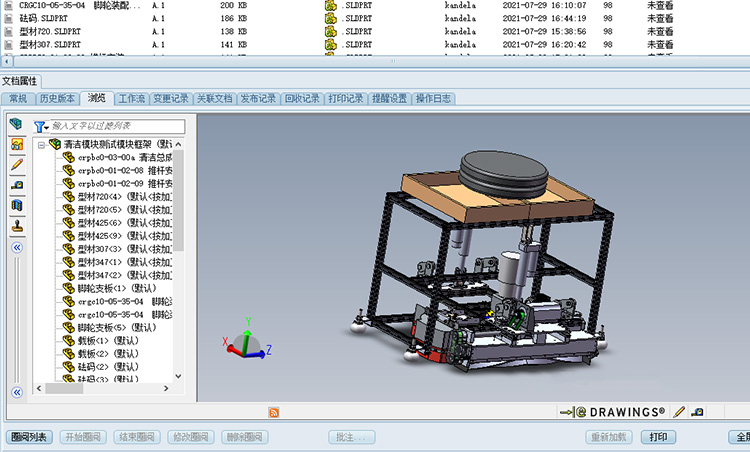Image resolution: width=750 pixels, height=452 pixels.
Task: Click the 3D assembly view icon in sidebar
Action: pyautogui.click(x=16, y=124)
